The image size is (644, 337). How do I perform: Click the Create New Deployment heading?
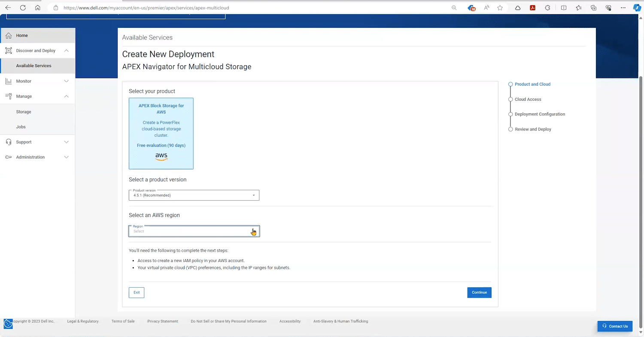(168, 54)
